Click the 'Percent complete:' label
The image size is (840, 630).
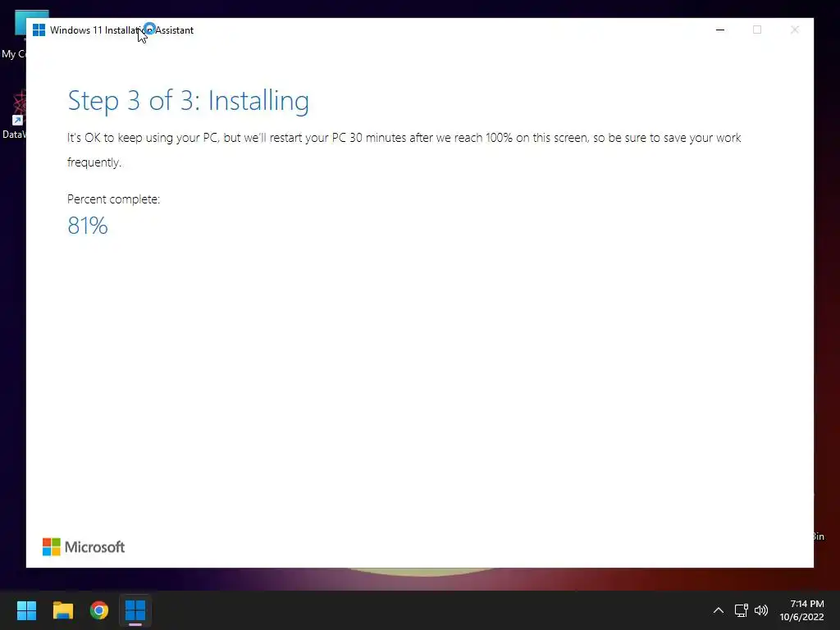click(113, 199)
